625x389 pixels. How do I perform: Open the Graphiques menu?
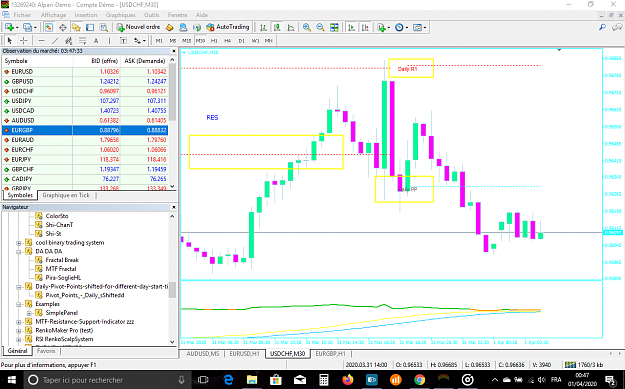120,15
